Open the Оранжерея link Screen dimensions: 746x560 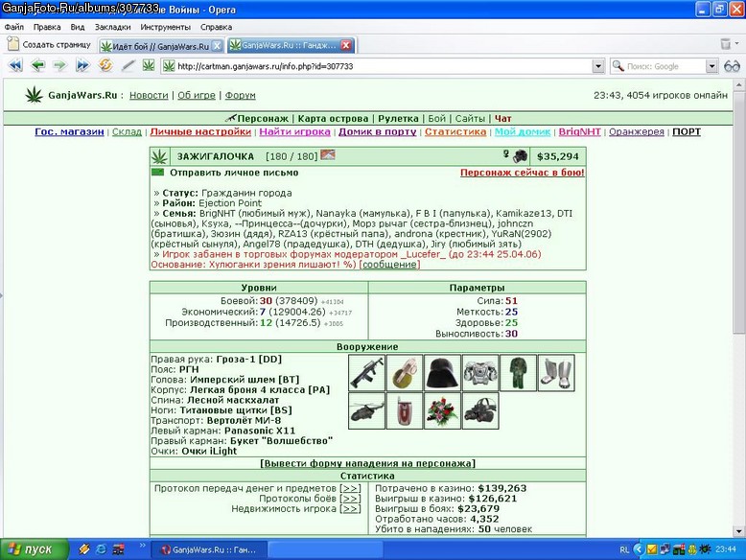637,131
